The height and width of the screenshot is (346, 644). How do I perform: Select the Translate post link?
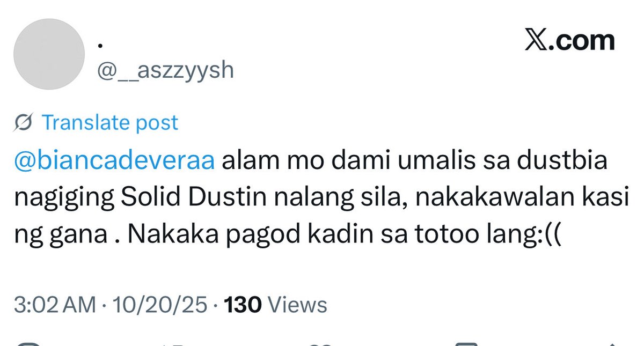110,123
